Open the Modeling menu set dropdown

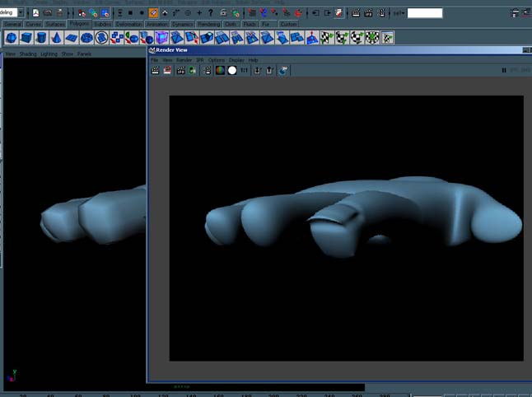pyautogui.click(x=21, y=13)
